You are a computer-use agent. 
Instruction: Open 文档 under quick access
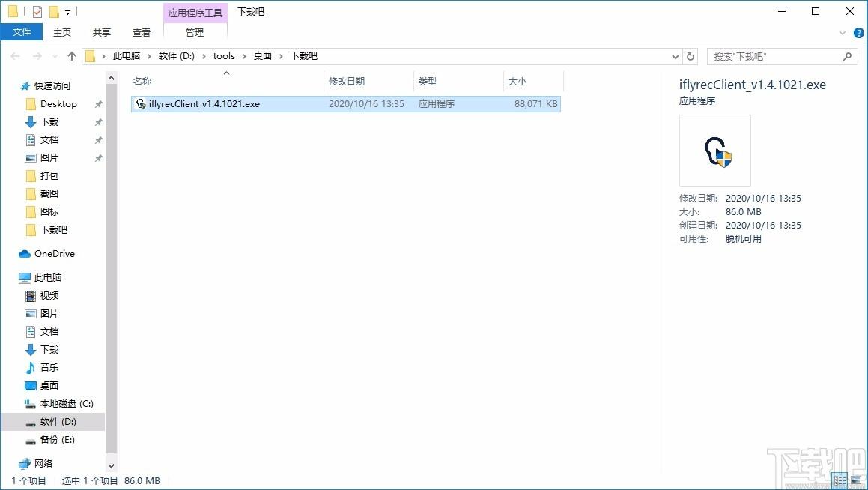(49, 140)
